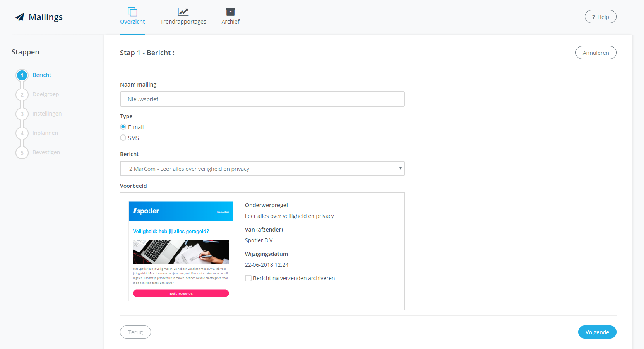
Task: Click the Help button
Action: point(600,17)
